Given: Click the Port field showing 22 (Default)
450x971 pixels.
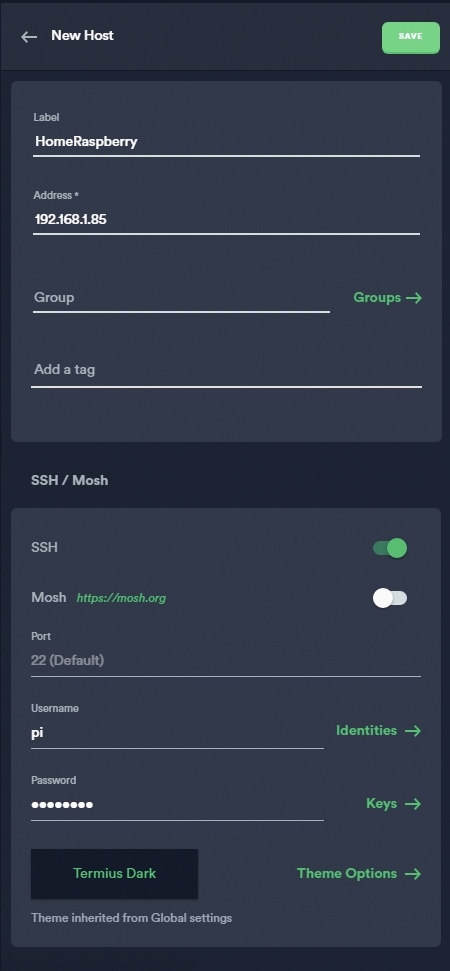Looking at the screenshot, I should [226, 661].
